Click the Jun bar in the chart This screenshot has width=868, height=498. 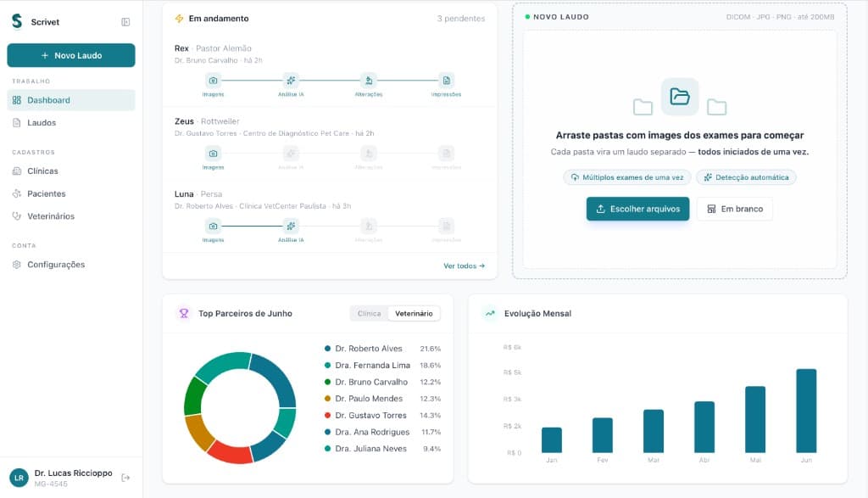pos(806,411)
